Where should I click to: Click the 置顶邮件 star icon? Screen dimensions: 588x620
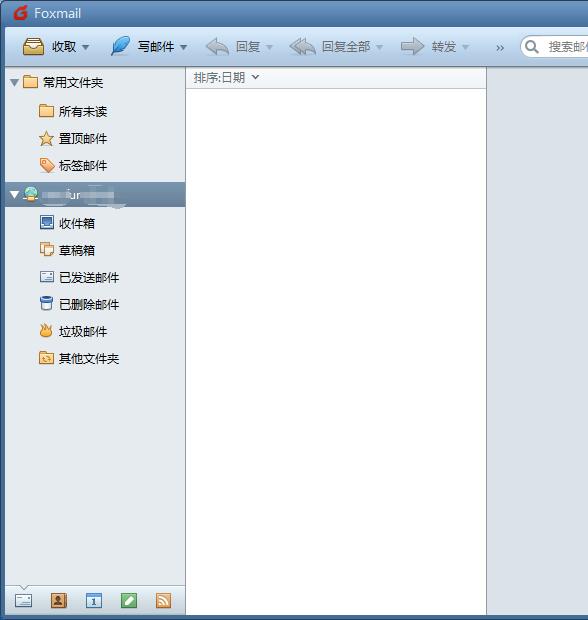(x=46, y=139)
